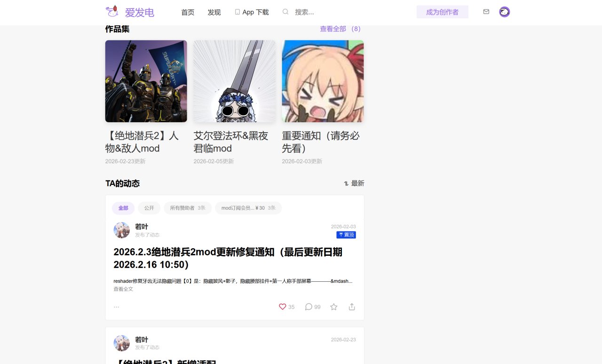Image resolution: width=602 pixels, height=364 pixels.
Task: Click the 爱发电 brand name text
Action: point(140,12)
